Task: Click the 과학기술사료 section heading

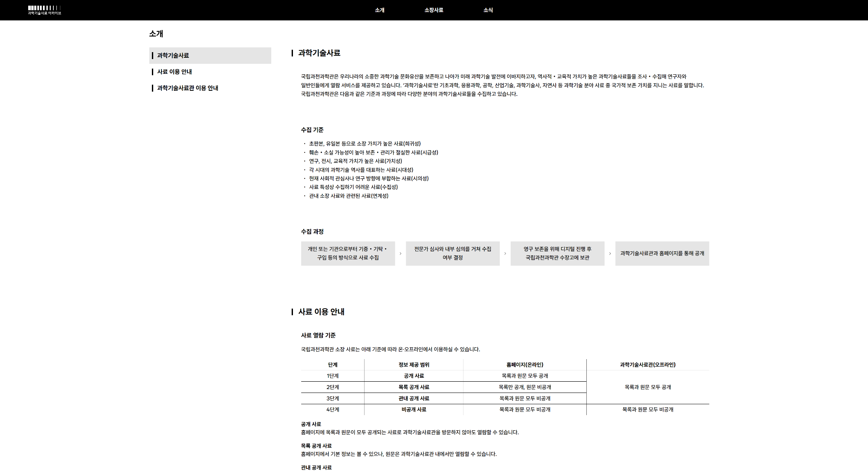Action: coord(319,53)
